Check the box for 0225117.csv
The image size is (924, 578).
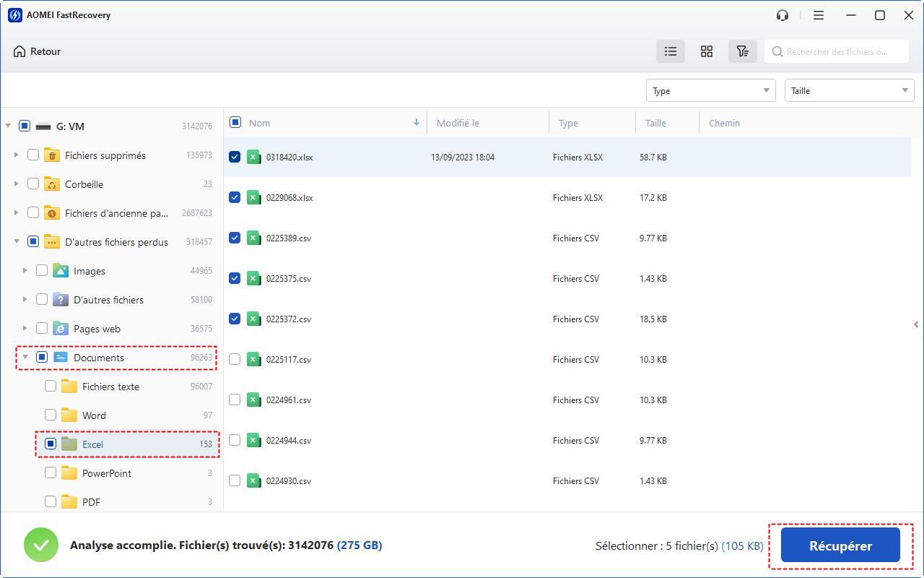(x=235, y=359)
